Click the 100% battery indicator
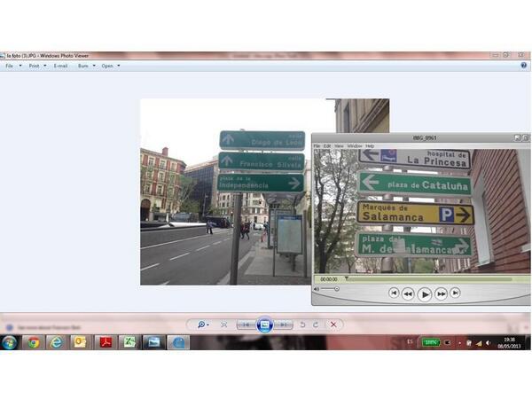The image size is (532, 399). pyautogui.click(x=431, y=342)
